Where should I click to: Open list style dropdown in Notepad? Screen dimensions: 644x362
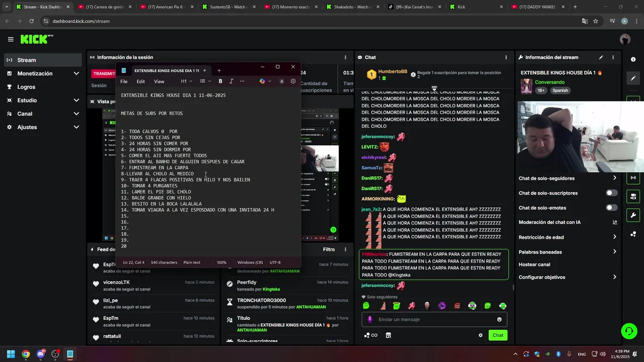[205, 81]
